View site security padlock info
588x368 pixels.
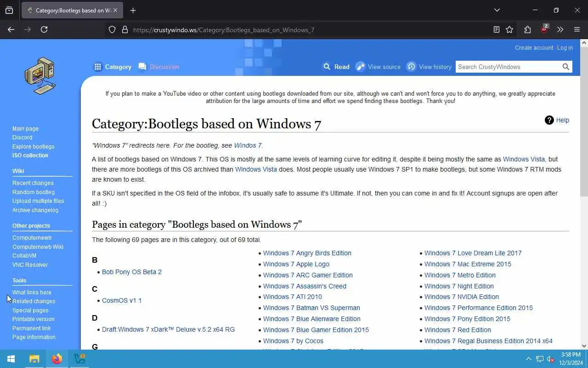[x=124, y=29]
